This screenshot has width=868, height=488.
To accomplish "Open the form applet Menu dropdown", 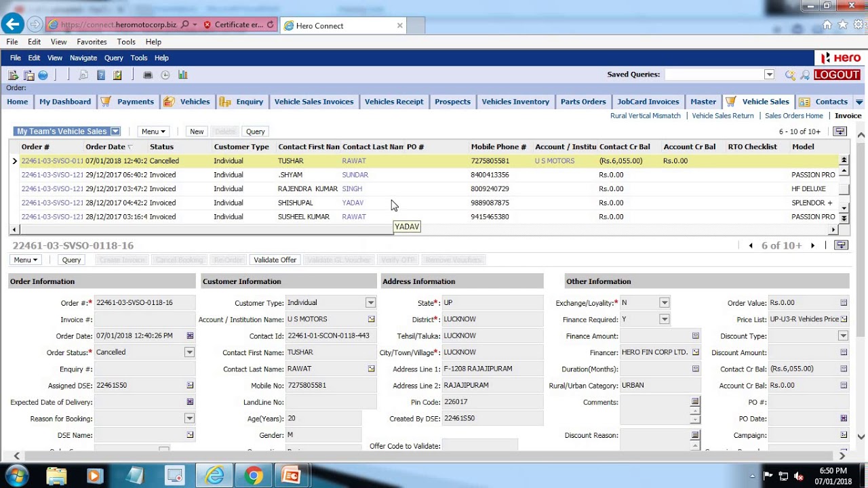I will pyautogui.click(x=25, y=260).
